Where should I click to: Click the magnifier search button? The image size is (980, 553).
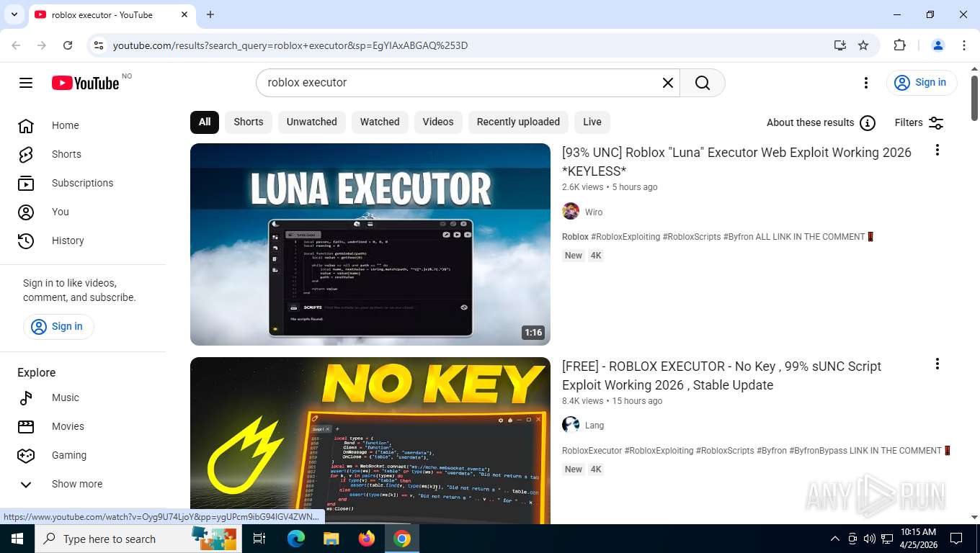tap(703, 83)
